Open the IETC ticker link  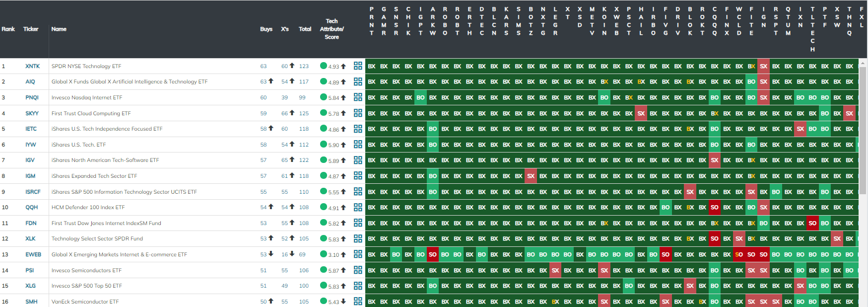coord(31,129)
